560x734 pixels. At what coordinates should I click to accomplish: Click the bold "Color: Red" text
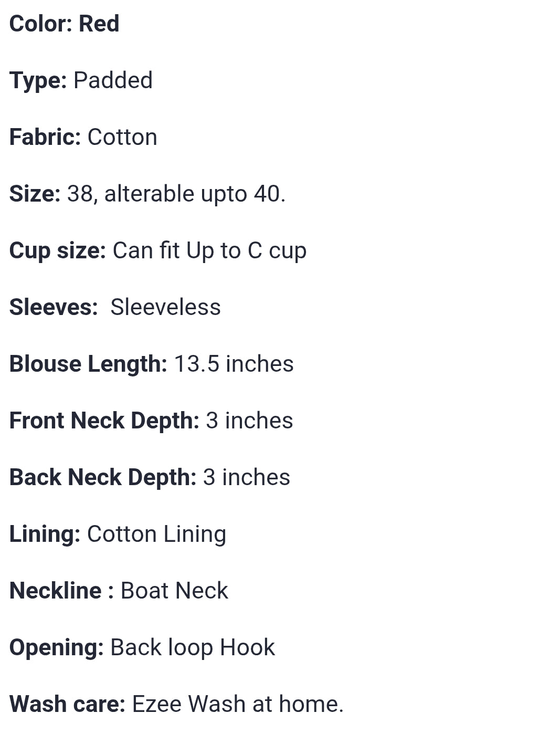64,24
